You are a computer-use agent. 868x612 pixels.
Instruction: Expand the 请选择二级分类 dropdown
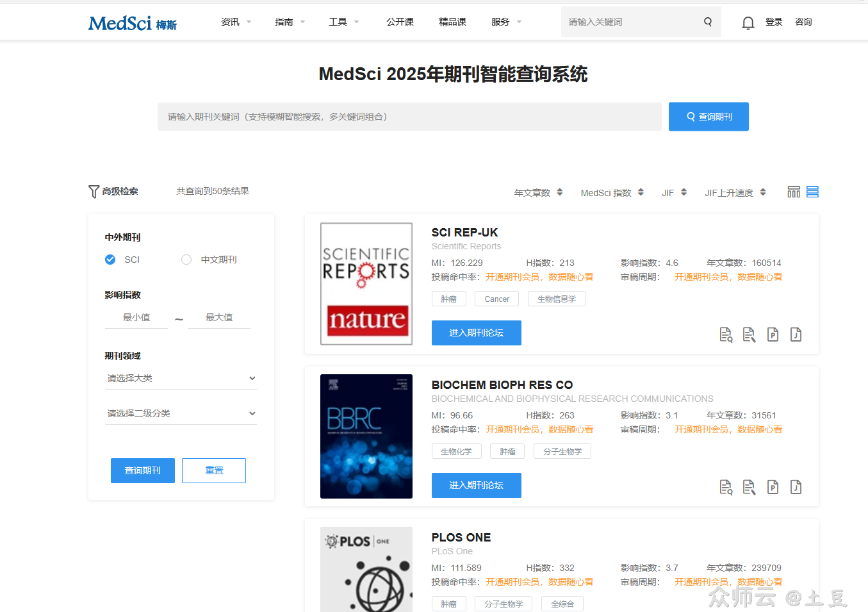point(181,413)
